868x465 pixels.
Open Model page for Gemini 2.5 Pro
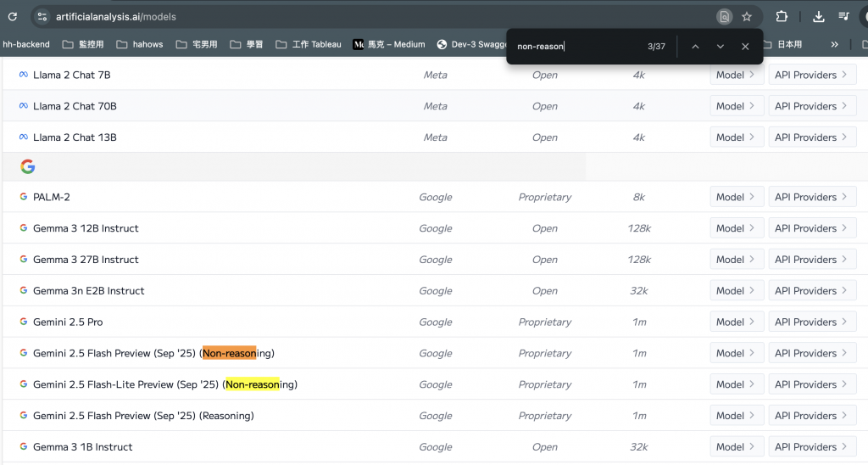737,322
